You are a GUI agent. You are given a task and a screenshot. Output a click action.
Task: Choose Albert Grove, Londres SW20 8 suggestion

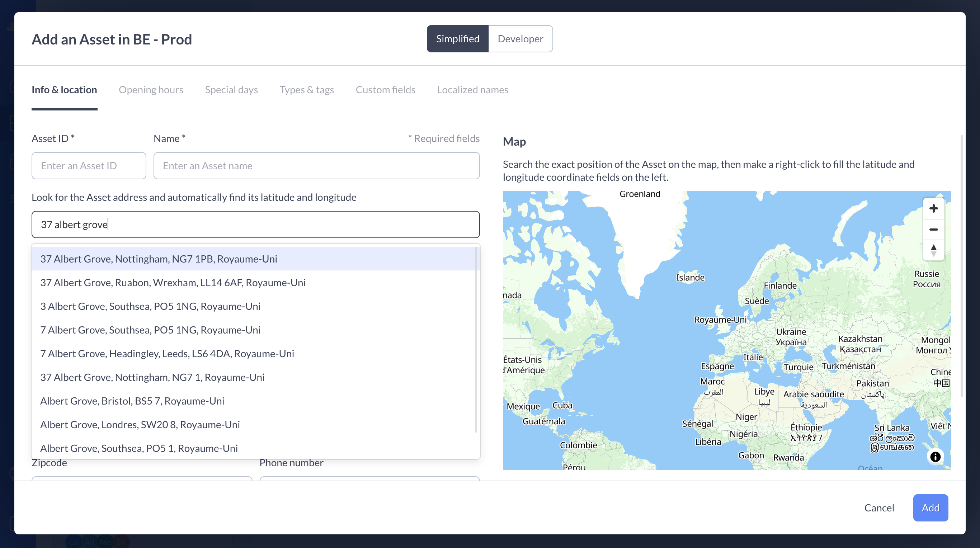pos(140,424)
